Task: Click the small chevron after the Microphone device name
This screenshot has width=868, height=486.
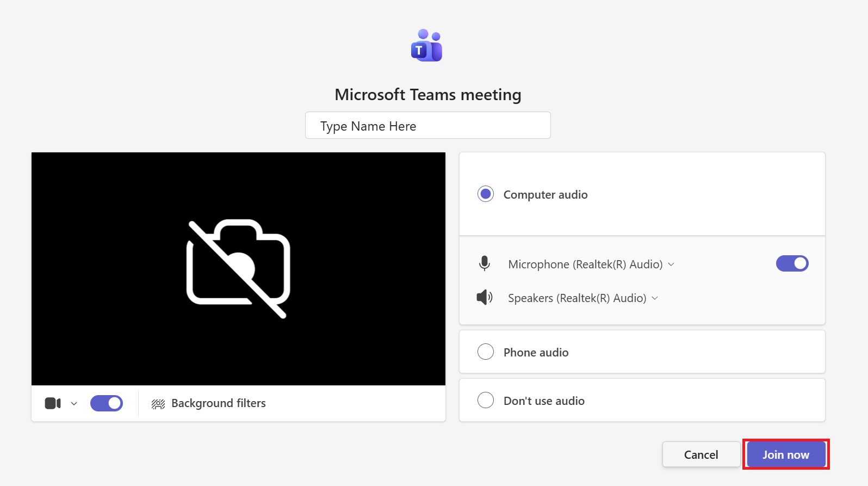Action: point(671,264)
